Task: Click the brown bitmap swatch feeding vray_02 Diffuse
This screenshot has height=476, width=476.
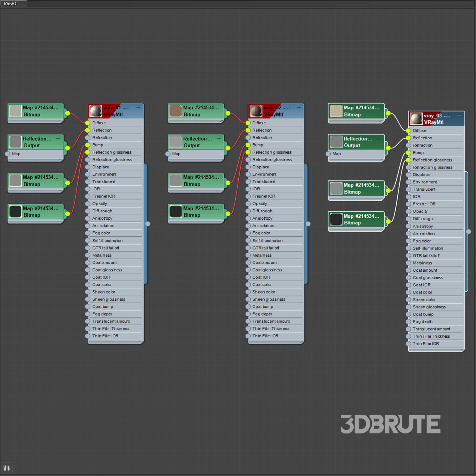Action: [175, 111]
